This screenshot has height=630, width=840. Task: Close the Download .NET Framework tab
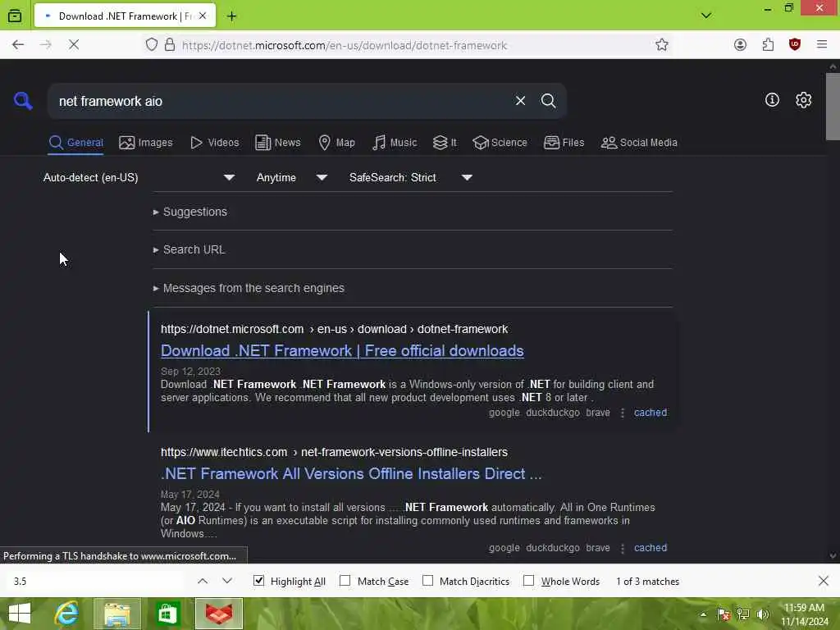(203, 16)
